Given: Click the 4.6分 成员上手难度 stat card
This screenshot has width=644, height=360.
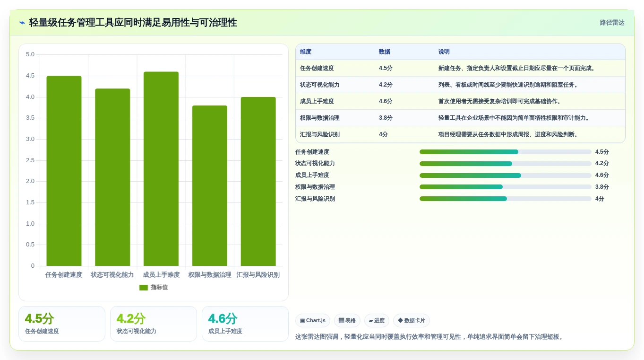Looking at the screenshot, I should 245,324.
